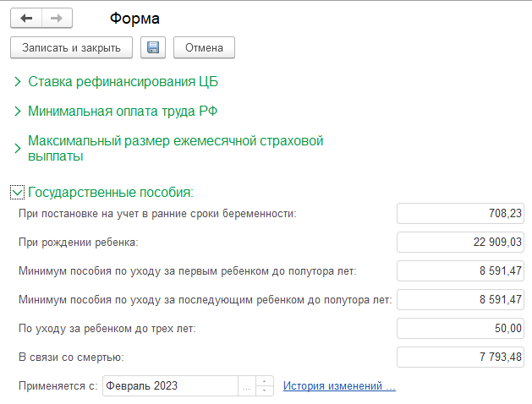Edit the При рождении ребенка amount field
Viewport: 532px width, 404px height.
tap(462, 243)
